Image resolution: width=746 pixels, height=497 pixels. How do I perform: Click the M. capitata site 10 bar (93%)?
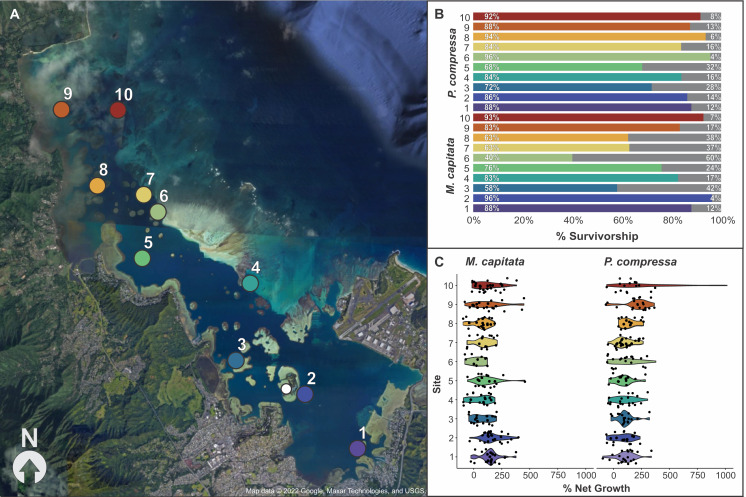[x=588, y=117]
